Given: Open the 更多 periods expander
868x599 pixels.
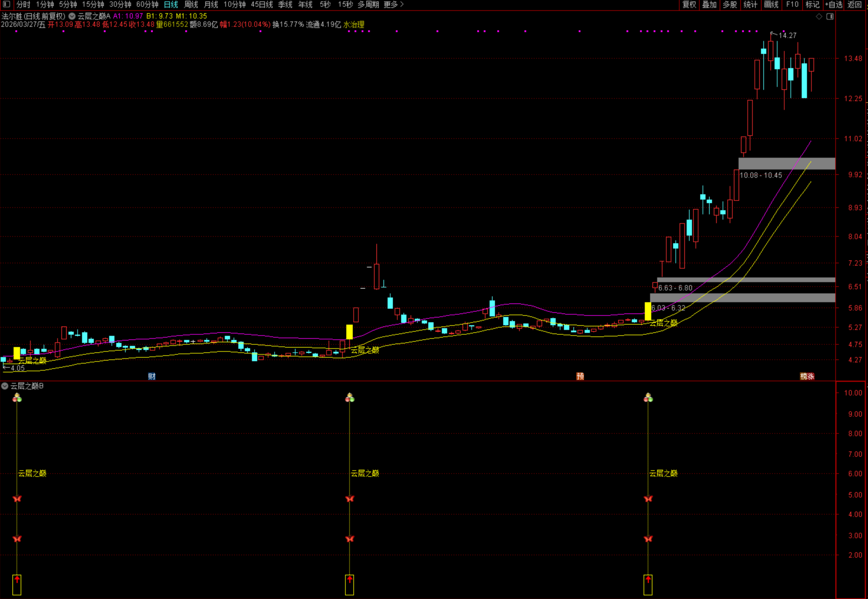Looking at the screenshot, I should pyautogui.click(x=393, y=4).
